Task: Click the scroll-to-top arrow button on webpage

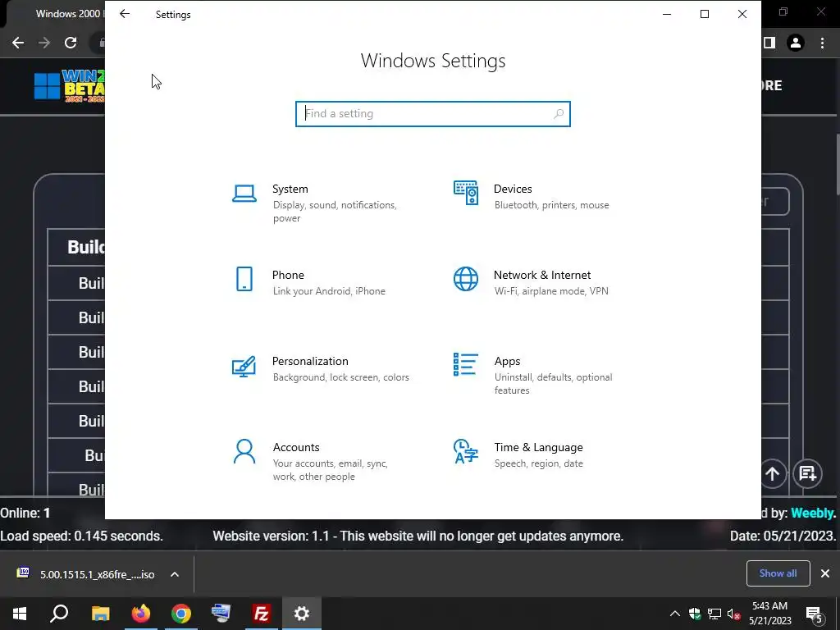Action: pyautogui.click(x=772, y=473)
